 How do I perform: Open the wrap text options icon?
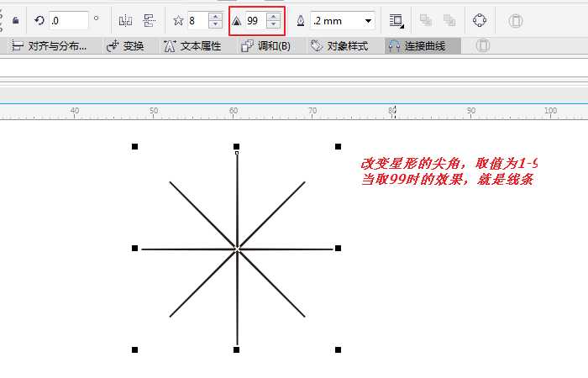tap(396, 21)
